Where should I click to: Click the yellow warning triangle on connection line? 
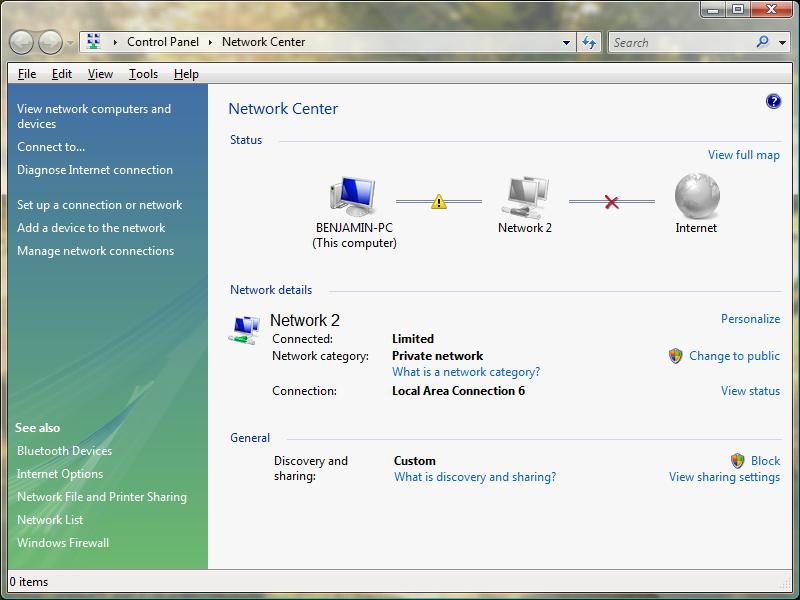click(439, 202)
